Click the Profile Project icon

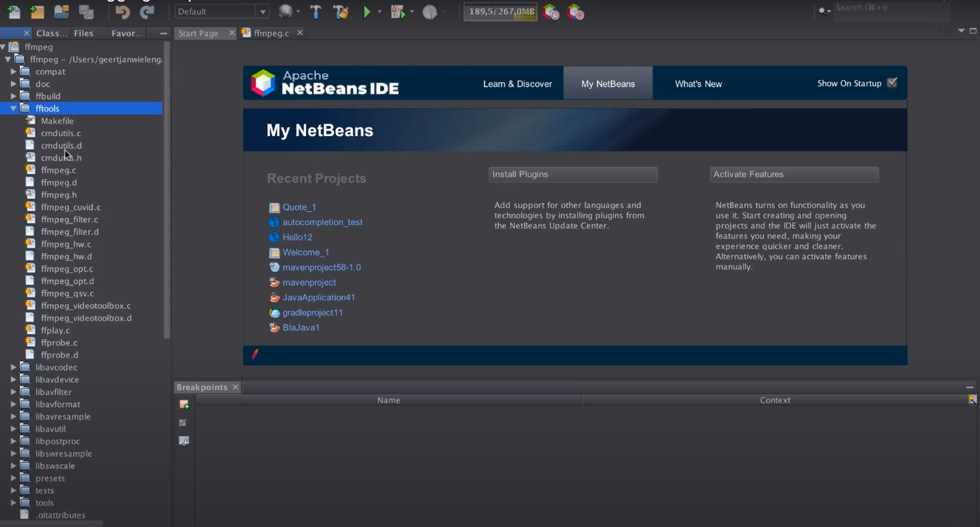tap(430, 12)
